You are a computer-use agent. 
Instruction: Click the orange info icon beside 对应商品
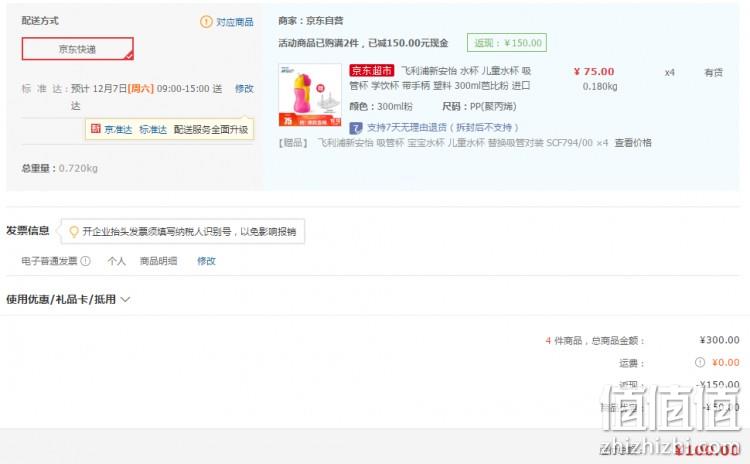[206, 22]
